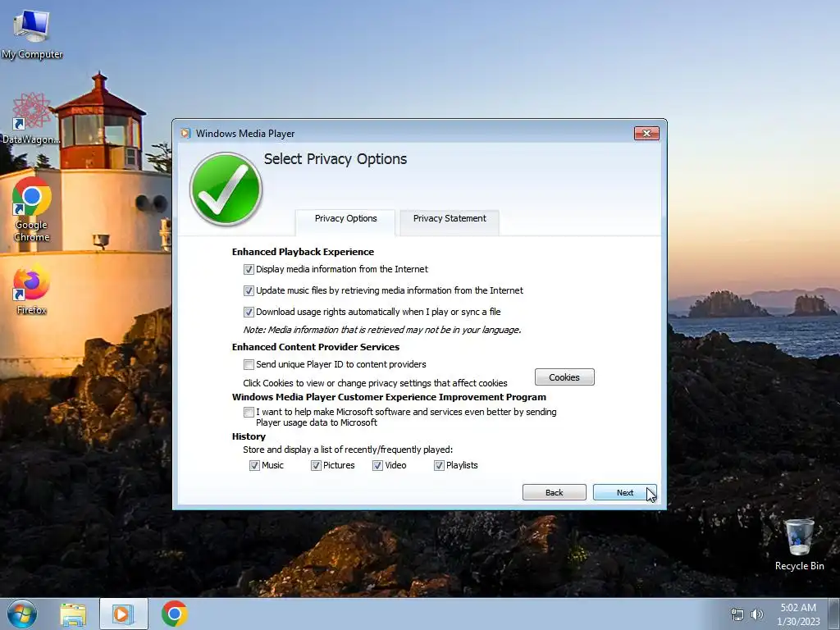The image size is (840, 630).
Task: Uncheck the Playlists history checkbox
Action: click(440, 466)
